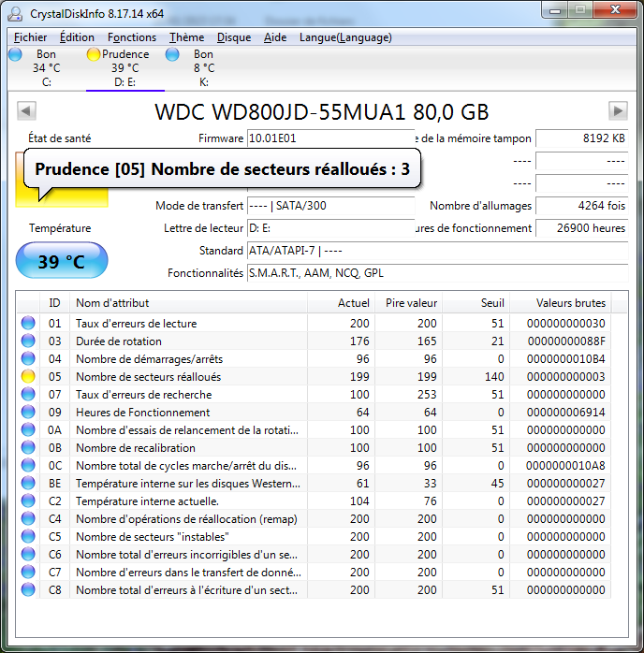Sort by the Valeurs brutes column header
Screen dimensions: 644x653
(570, 303)
